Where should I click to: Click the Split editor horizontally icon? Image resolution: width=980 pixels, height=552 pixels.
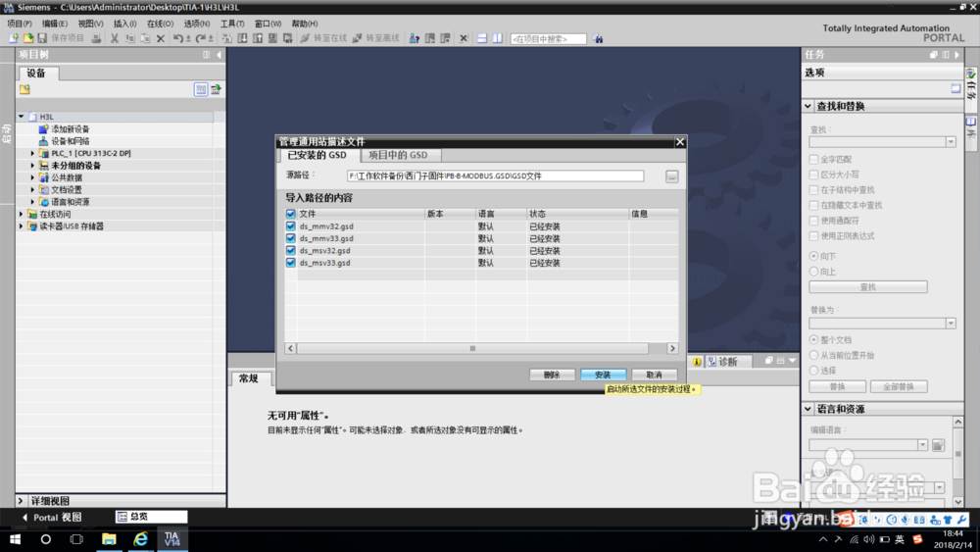[482, 39]
